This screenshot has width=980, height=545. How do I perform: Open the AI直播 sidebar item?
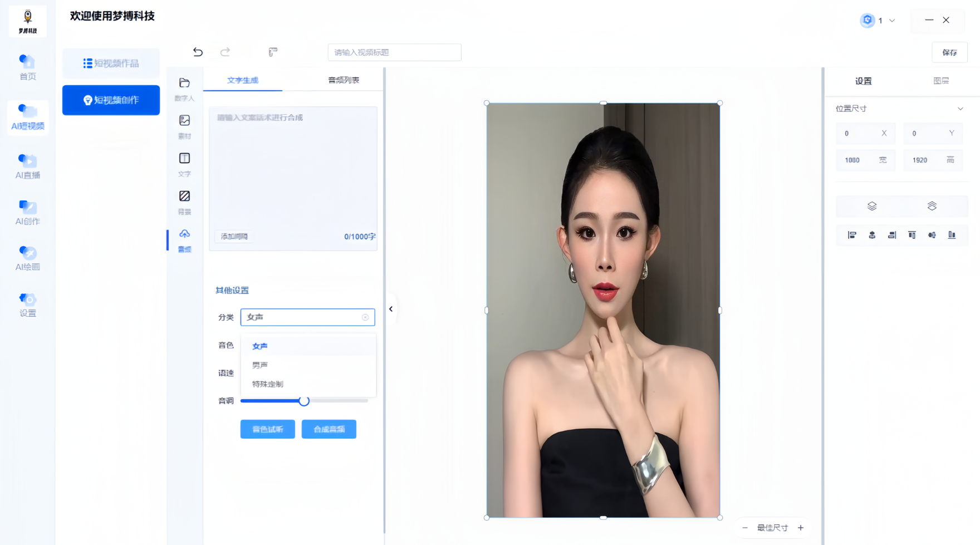tap(27, 166)
